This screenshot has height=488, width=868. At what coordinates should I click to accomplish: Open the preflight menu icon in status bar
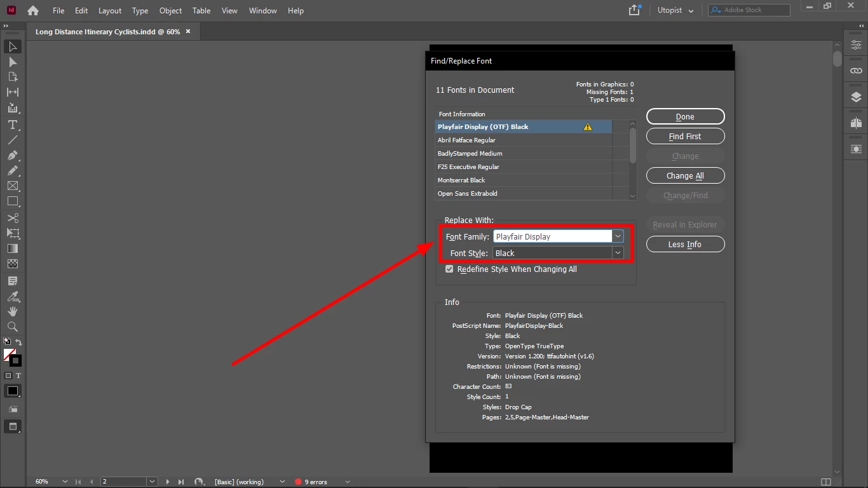198,482
